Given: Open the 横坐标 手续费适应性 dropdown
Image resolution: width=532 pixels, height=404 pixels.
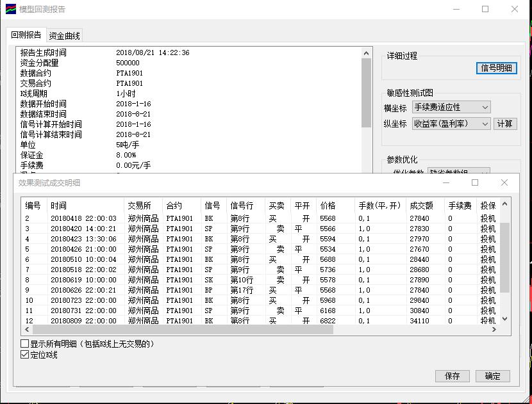Looking at the screenshot, I should pos(451,108).
